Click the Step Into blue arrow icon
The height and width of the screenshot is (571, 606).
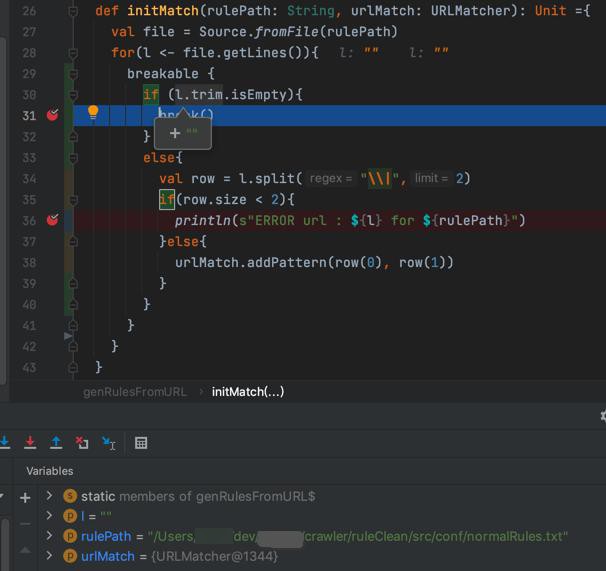click(5, 442)
